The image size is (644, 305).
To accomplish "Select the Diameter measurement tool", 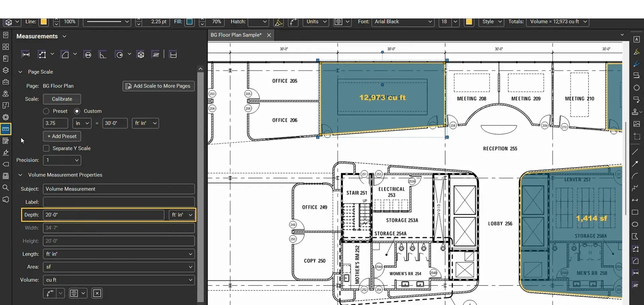I will click(x=88, y=54).
